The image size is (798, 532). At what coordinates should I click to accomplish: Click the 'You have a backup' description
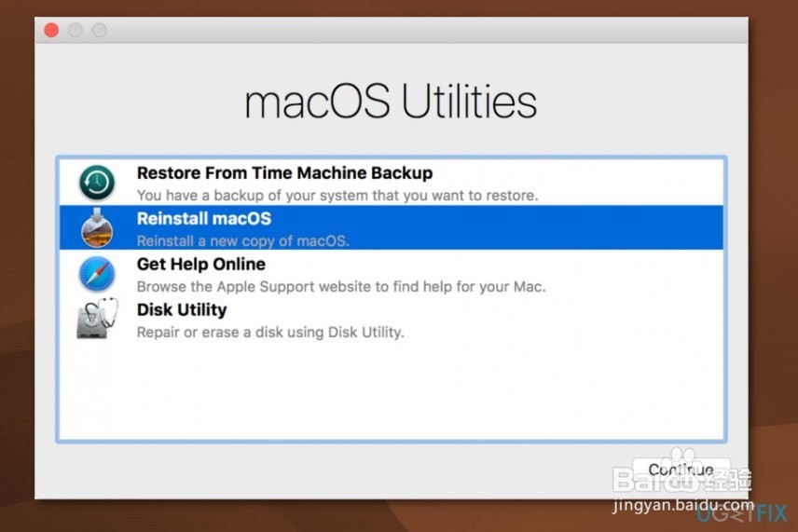tap(337, 196)
